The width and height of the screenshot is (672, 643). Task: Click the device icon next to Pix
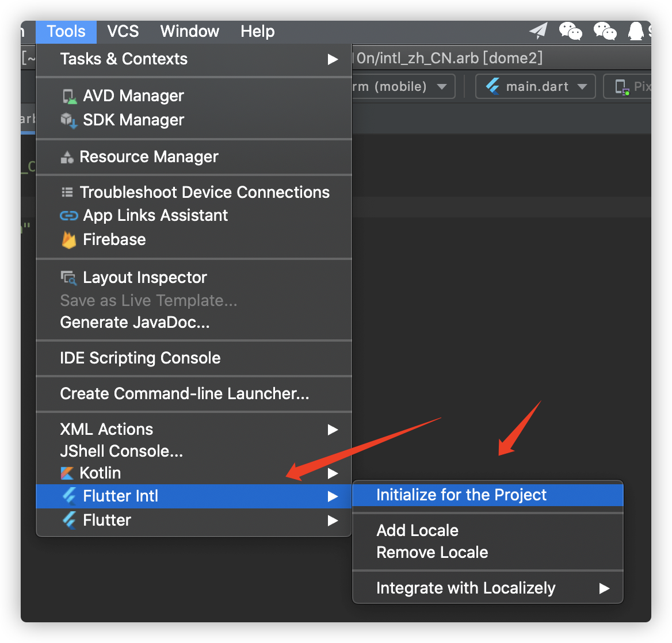623,87
